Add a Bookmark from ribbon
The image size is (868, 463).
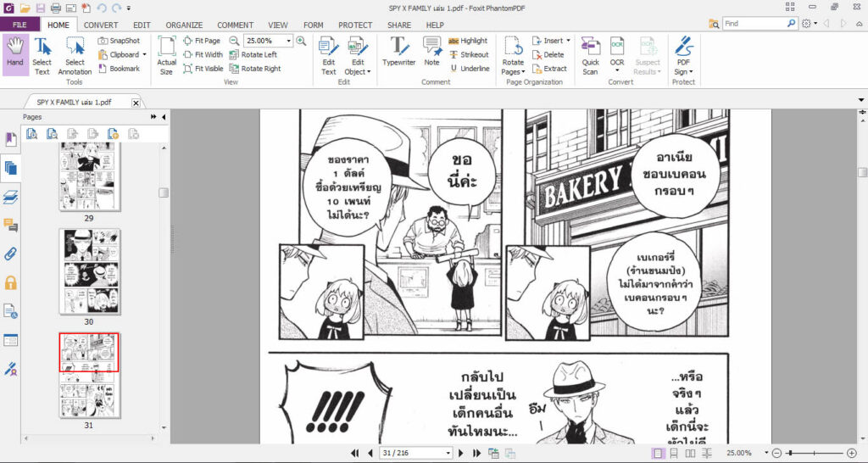coord(119,69)
